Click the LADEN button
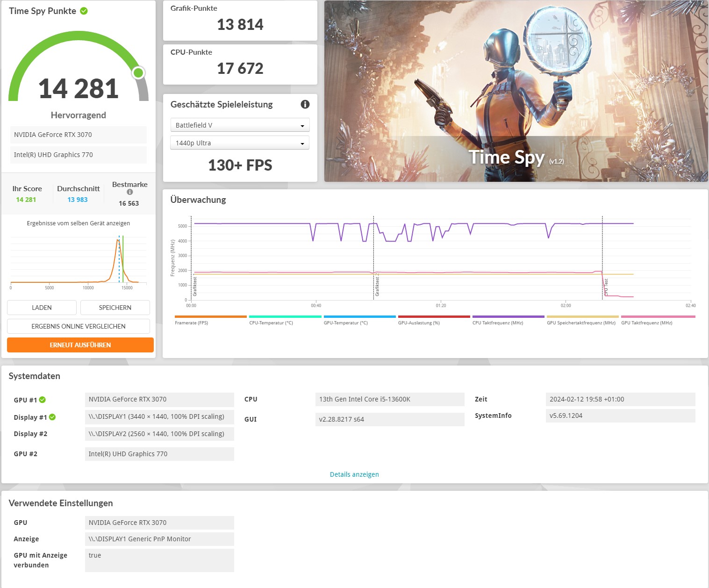The width and height of the screenshot is (709, 588). (x=42, y=308)
